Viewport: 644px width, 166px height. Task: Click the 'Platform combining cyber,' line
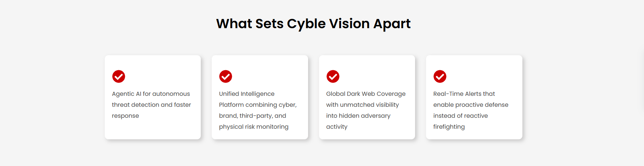pos(258,105)
